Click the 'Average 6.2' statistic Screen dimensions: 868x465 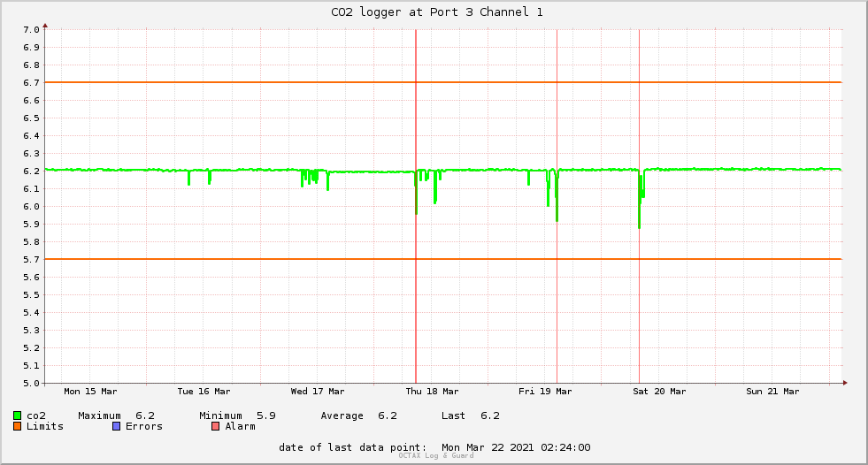358,415
